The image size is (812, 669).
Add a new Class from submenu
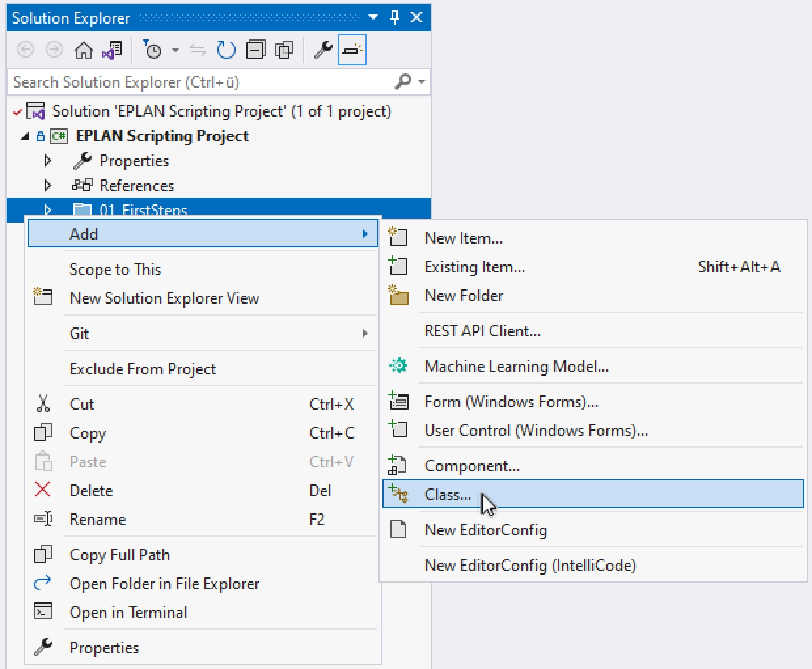coord(593,494)
